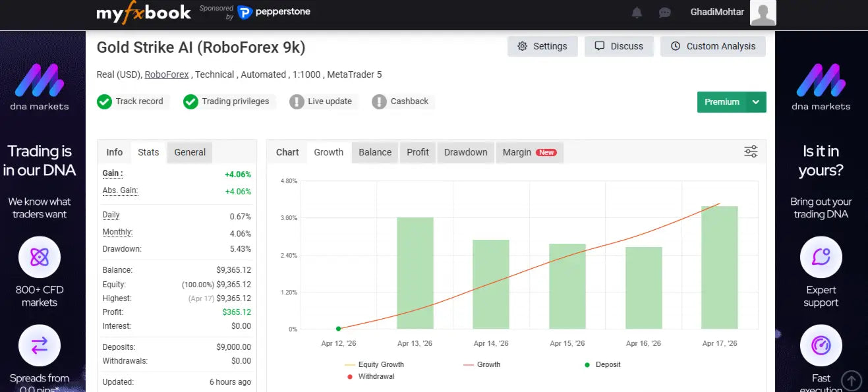Click the scroll-to-top arrow icon
This screenshot has height=392, width=868.
[851, 380]
